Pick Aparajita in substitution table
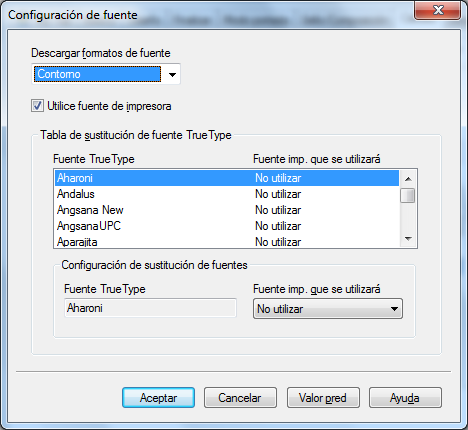Image resolution: width=468 pixels, height=430 pixels. [227, 241]
